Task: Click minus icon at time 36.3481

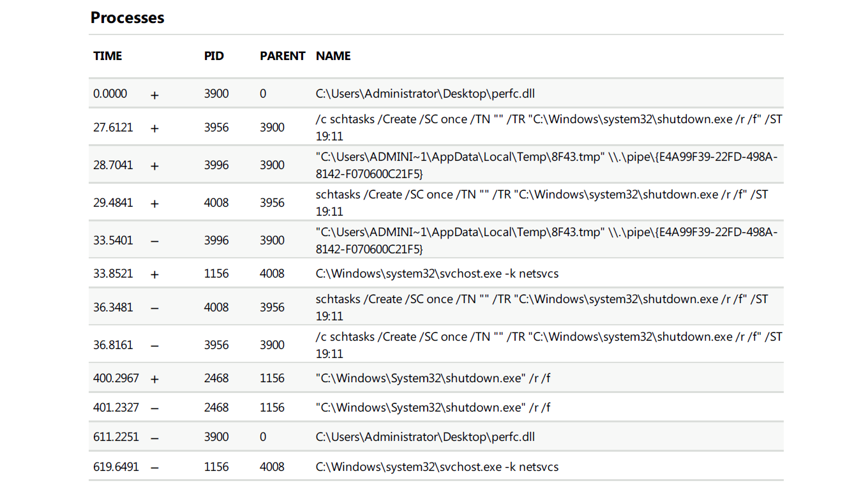Action: (154, 308)
